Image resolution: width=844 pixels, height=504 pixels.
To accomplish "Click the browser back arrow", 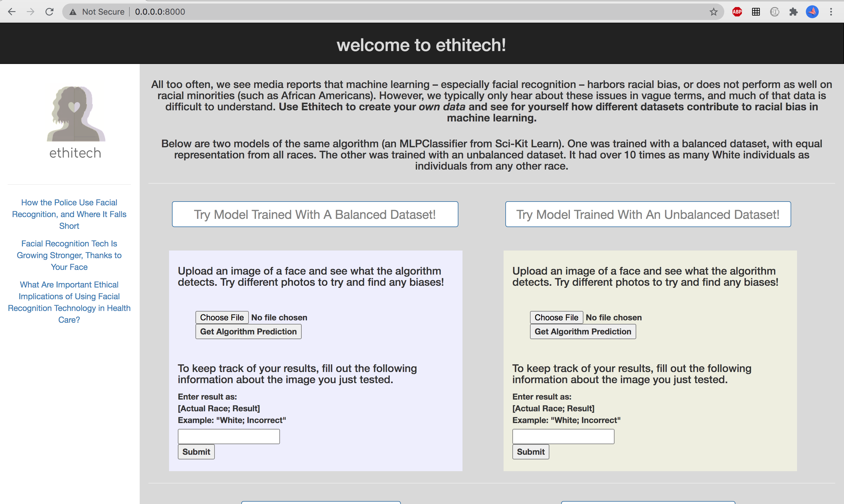I will (12, 12).
